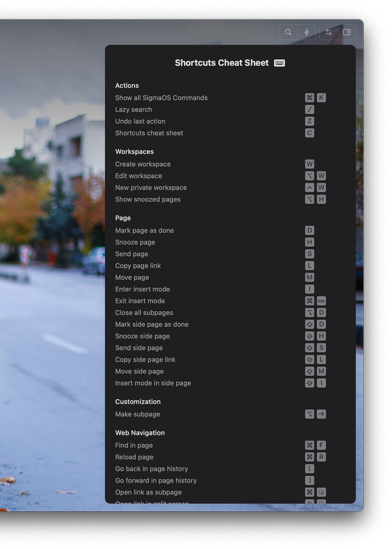Click the slash key for Lazy search
The height and width of the screenshot is (549, 392).
pyautogui.click(x=310, y=109)
